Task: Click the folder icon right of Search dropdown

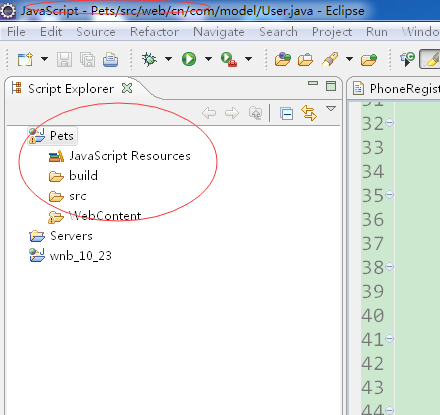Action: (x=369, y=60)
